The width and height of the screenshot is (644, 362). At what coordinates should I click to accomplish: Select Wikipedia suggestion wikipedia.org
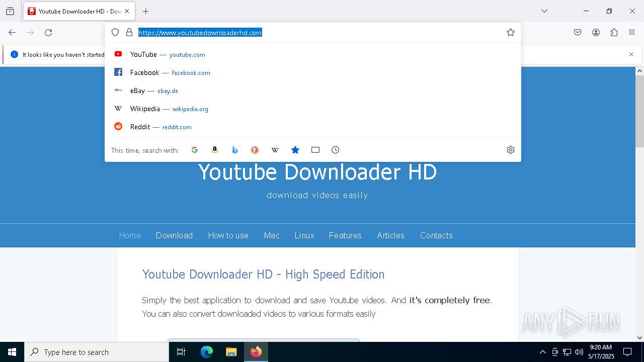coord(313,109)
